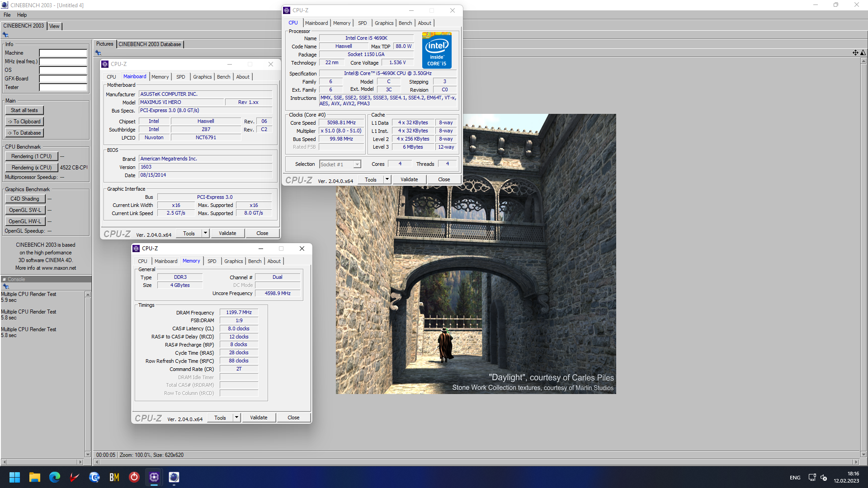Click the To Database button
The height and width of the screenshot is (488, 868).
pos(24,133)
